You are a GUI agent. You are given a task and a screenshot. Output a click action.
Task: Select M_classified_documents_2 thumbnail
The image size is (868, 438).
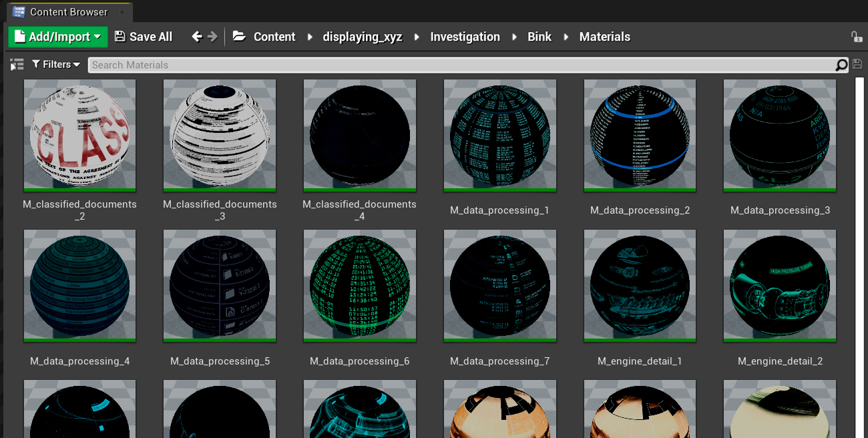coord(79,135)
